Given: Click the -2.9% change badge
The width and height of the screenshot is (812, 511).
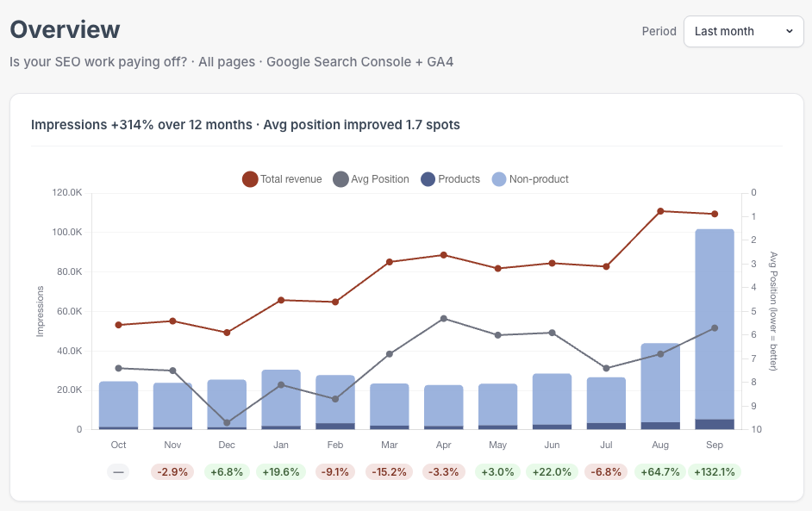Looking at the screenshot, I should 172,472.
